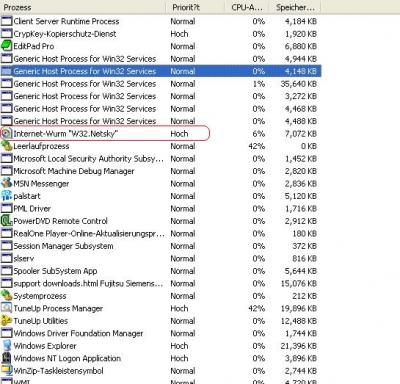Screen dimensions: 400x384
Task: Select the CrypKey-Kopierschutz-Dienst process name
Action: pos(65,34)
